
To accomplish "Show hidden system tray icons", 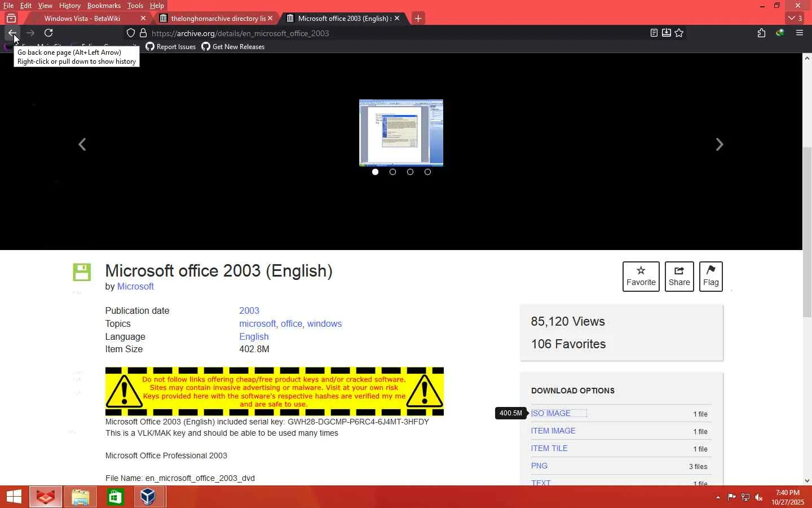I will point(718,497).
